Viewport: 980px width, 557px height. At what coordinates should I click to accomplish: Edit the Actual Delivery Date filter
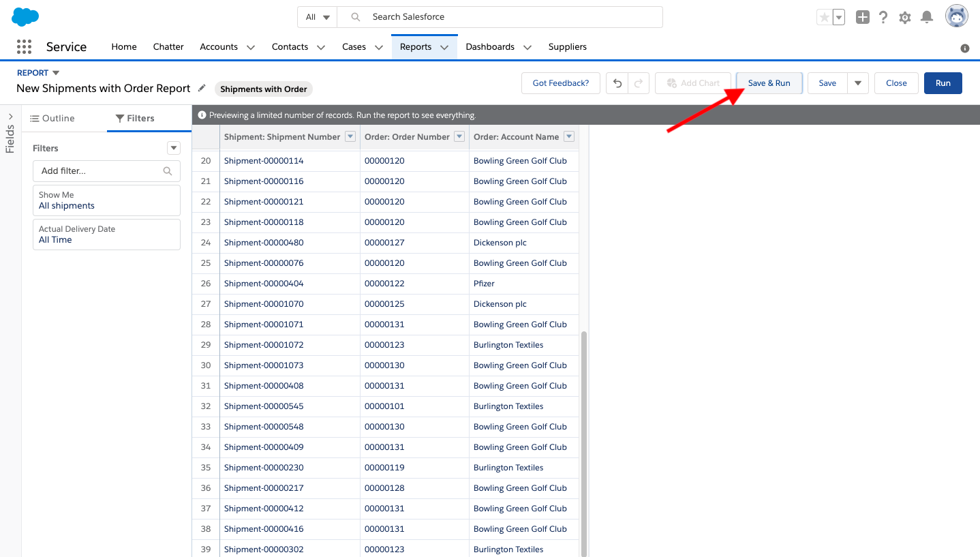click(106, 235)
